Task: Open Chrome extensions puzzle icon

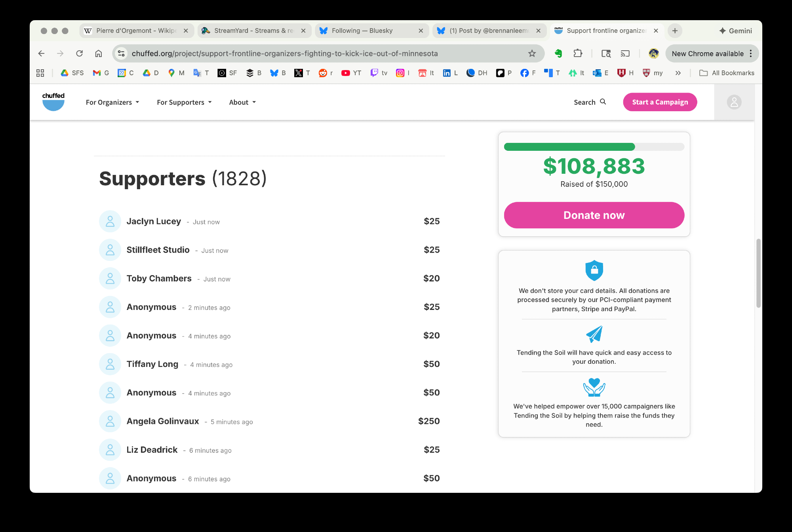Action: point(578,53)
